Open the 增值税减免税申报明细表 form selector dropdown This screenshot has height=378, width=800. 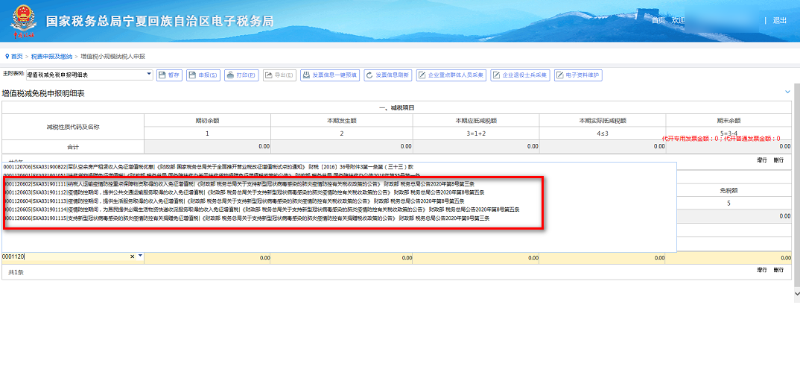click(89, 74)
